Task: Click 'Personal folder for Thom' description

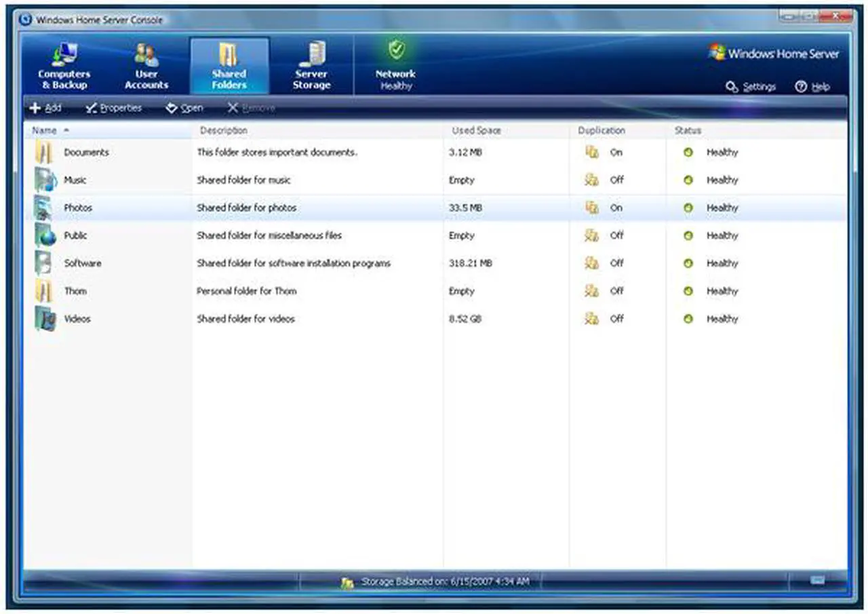Action: click(247, 291)
